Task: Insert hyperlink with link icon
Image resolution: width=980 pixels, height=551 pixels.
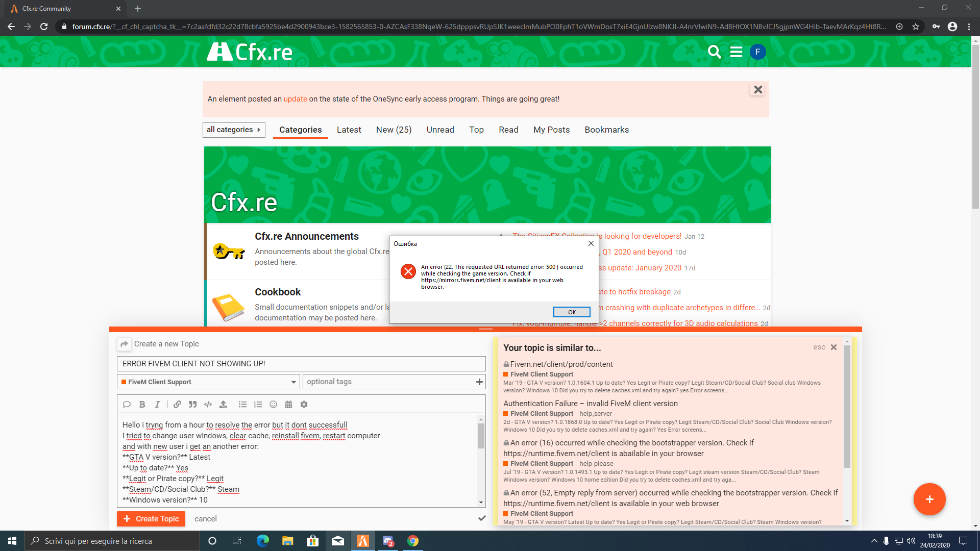Action: [x=177, y=405]
